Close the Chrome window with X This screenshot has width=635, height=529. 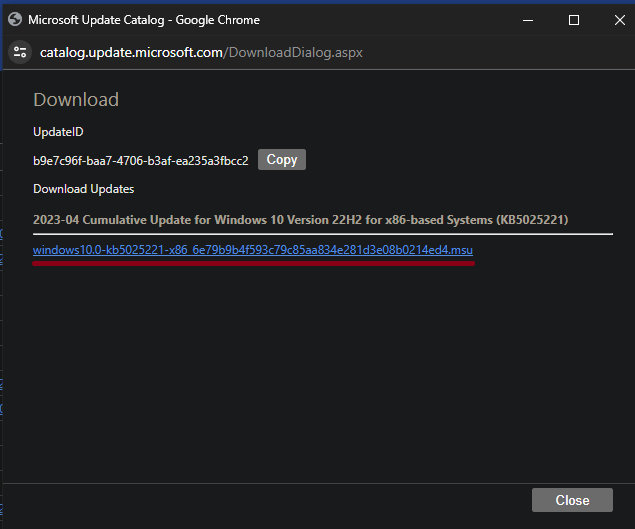click(x=620, y=20)
